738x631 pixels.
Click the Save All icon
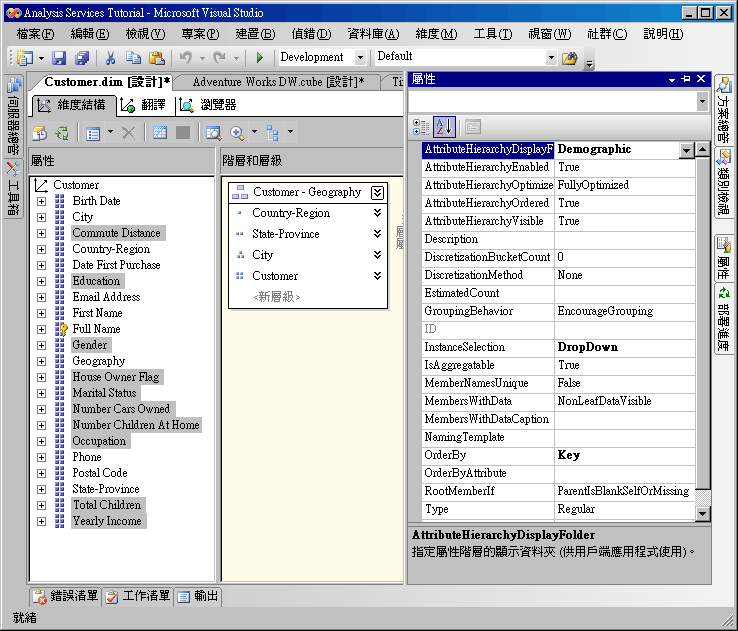81,58
